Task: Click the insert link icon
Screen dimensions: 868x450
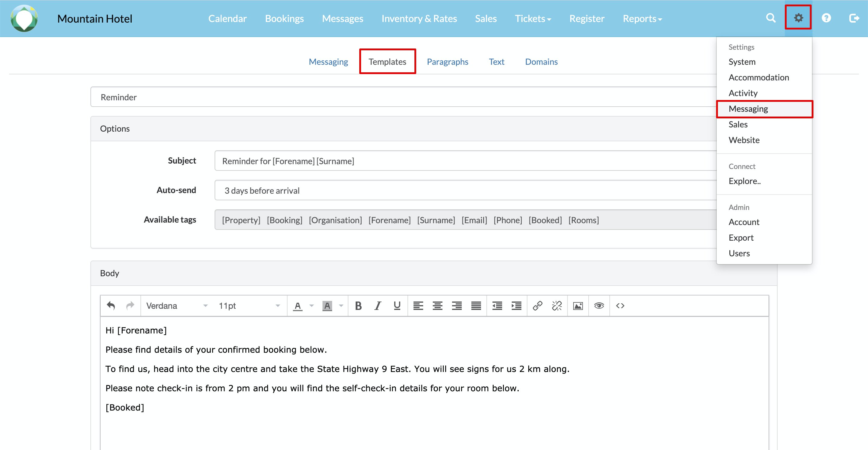Action: pyautogui.click(x=537, y=305)
